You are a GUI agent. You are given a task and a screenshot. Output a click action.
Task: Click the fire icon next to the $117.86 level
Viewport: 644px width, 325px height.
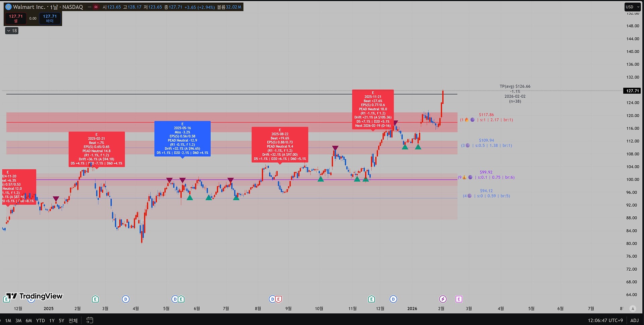[x=467, y=120]
